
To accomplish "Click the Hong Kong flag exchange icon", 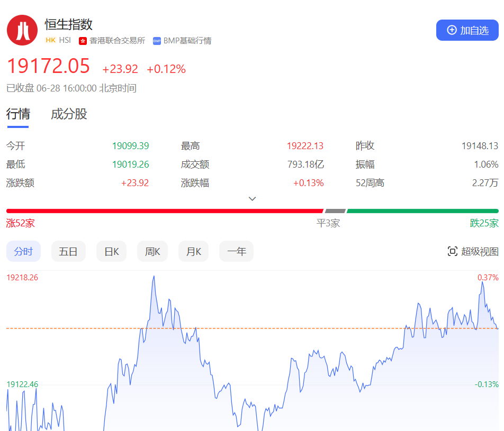I will coord(83,41).
